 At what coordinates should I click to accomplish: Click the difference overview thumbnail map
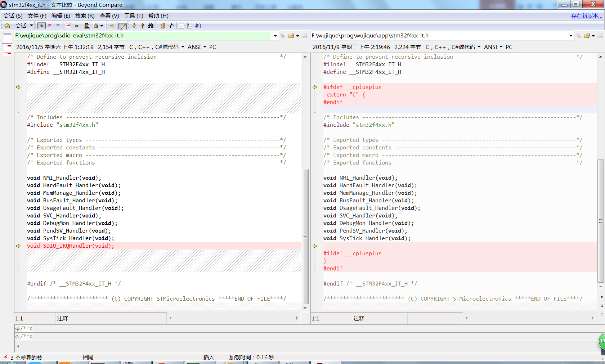(7, 45)
